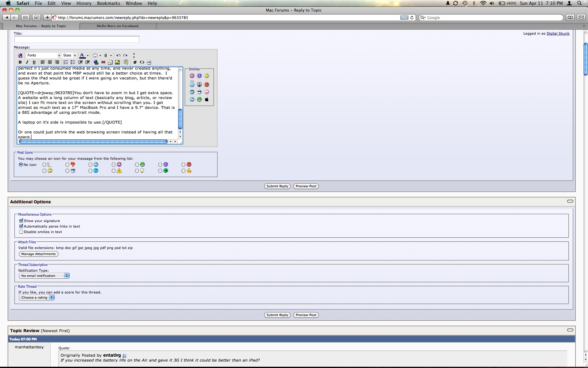Click the message box vertical scrollbar thumb

(x=180, y=119)
